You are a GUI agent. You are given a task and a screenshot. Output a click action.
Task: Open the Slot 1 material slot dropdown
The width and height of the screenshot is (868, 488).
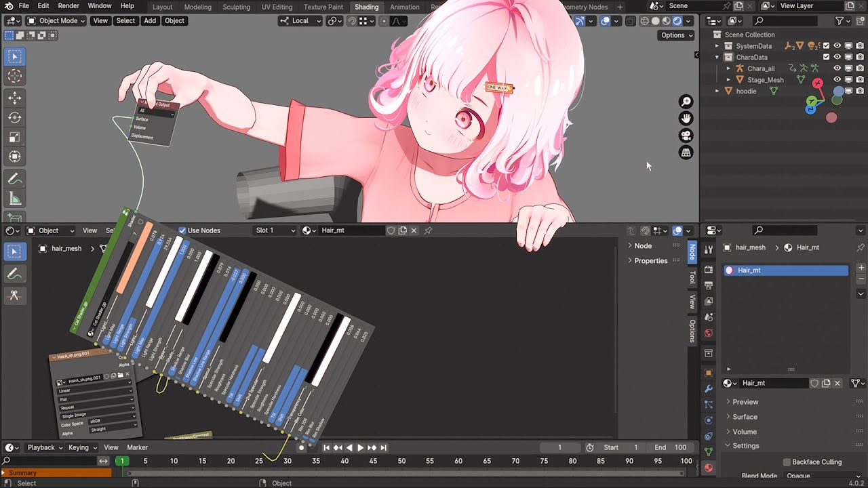[x=275, y=230]
